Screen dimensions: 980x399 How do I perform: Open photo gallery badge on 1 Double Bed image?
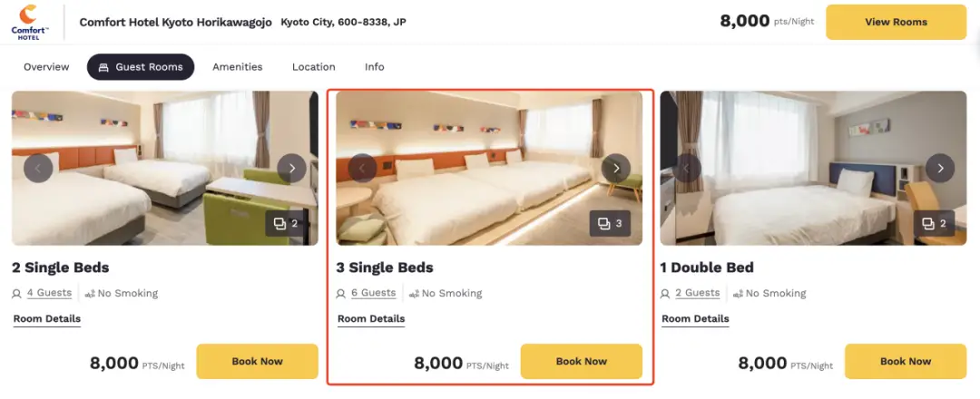click(x=935, y=223)
